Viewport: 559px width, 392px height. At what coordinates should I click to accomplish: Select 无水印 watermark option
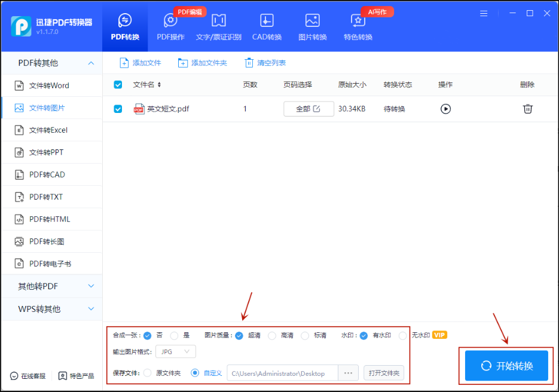pos(402,336)
